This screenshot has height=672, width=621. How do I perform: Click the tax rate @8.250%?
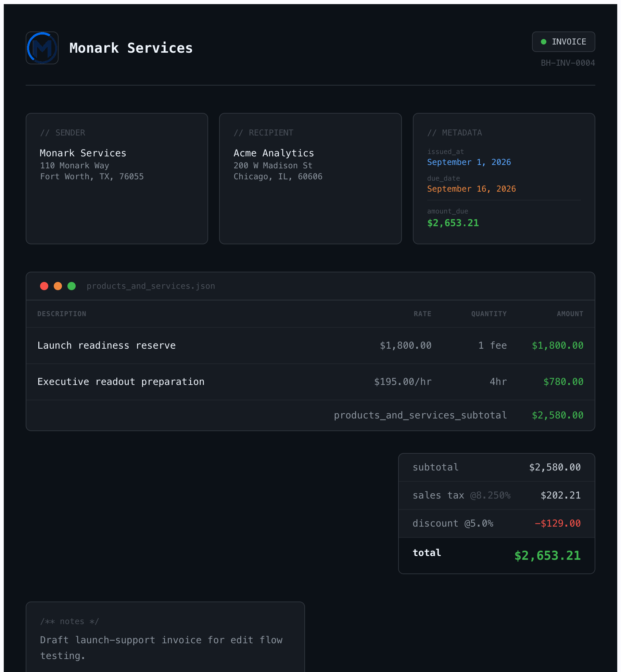point(490,495)
